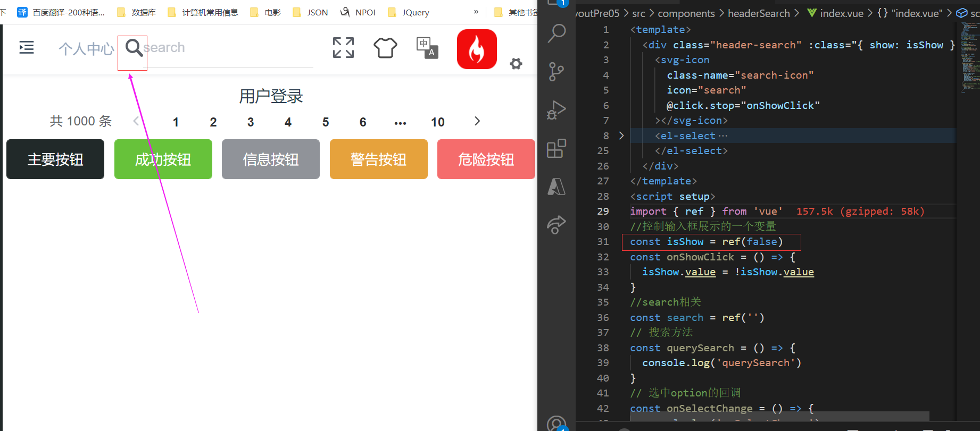Click the 共 1000 条 total count

(x=81, y=121)
